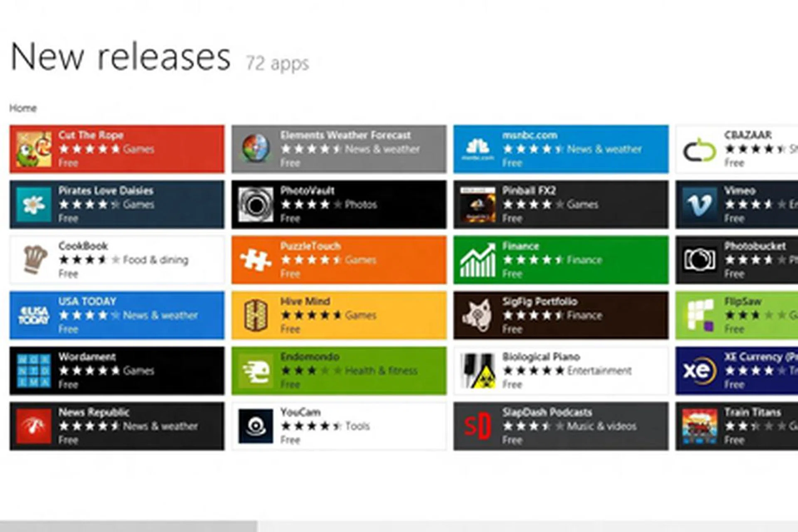Click the horizontal scrollbar at the bottom
Viewport: 798px width, 532px height.
[x=128, y=526]
